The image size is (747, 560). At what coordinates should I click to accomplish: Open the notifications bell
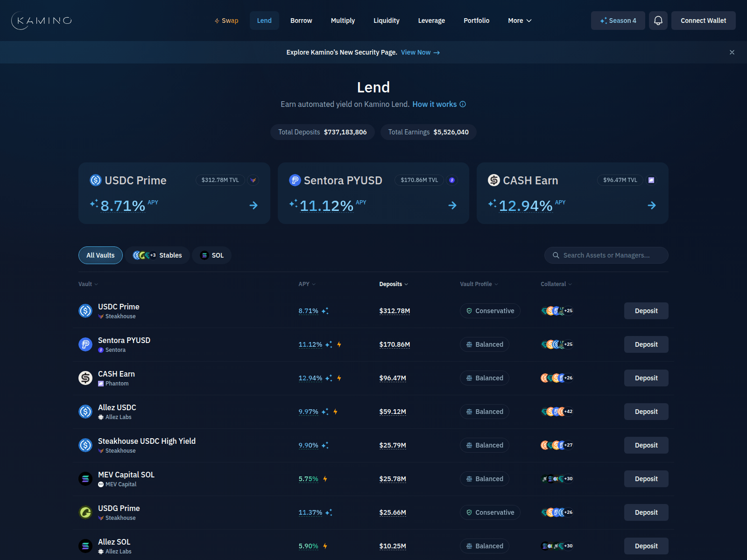(658, 21)
